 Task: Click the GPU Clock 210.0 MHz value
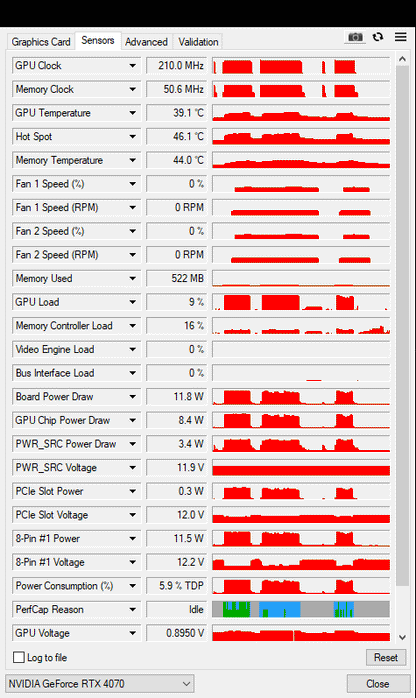tap(177, 65)
